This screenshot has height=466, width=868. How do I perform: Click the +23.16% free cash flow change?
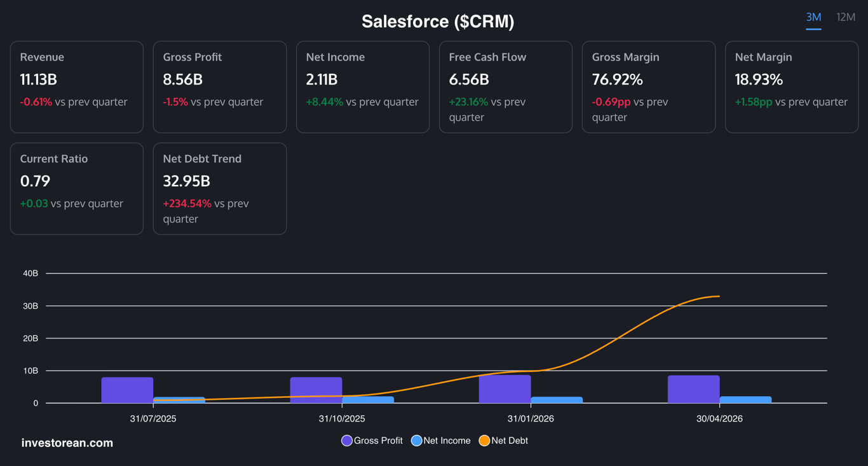coord(469,102)
